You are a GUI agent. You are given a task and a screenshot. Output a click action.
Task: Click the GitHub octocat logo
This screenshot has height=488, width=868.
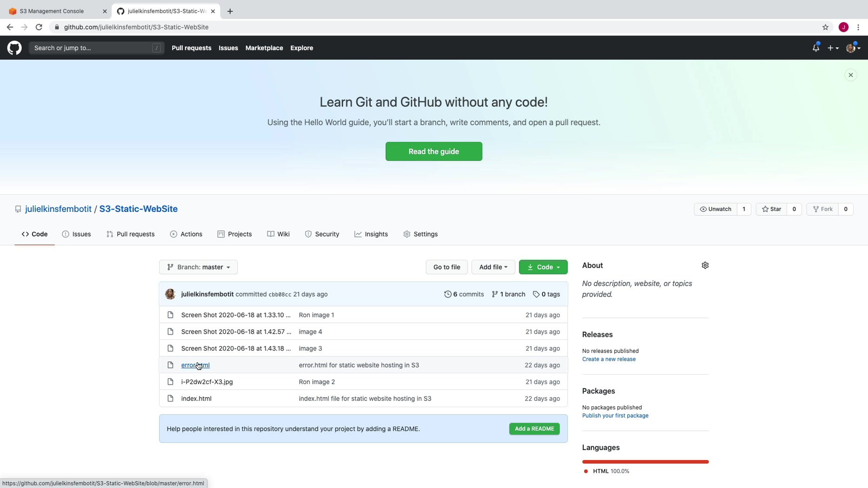14,48
